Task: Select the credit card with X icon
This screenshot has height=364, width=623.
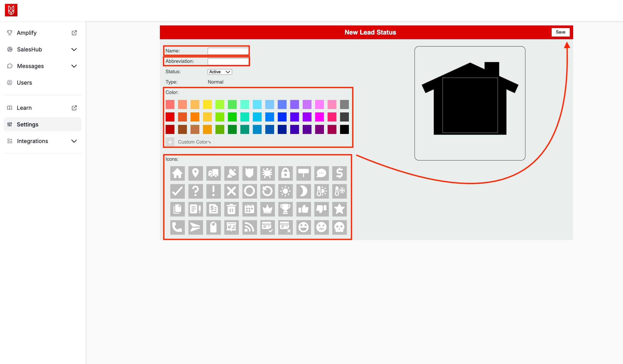Action: 286,227
